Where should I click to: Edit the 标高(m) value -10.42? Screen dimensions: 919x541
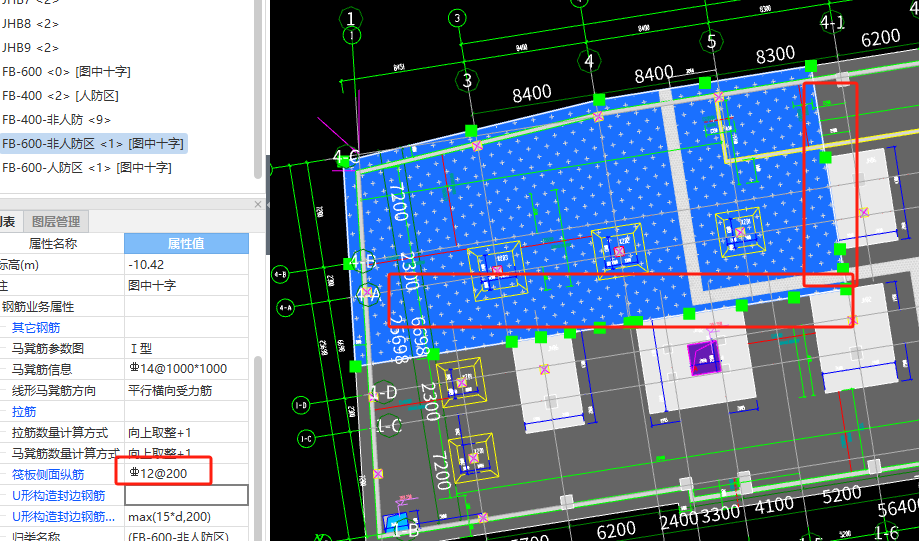point(186,264)
